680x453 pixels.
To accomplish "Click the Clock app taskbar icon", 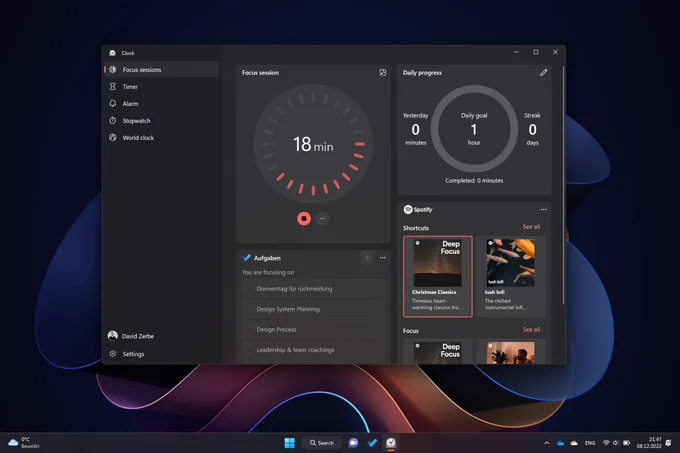I will (x=391, y=443).
